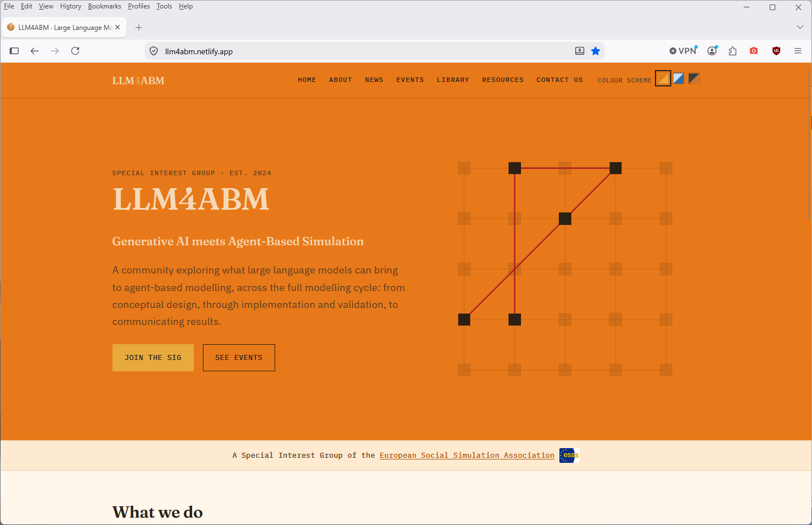Open the LIBRARY nav link
This screenshot has height=525, width=812.
point(453,80)
